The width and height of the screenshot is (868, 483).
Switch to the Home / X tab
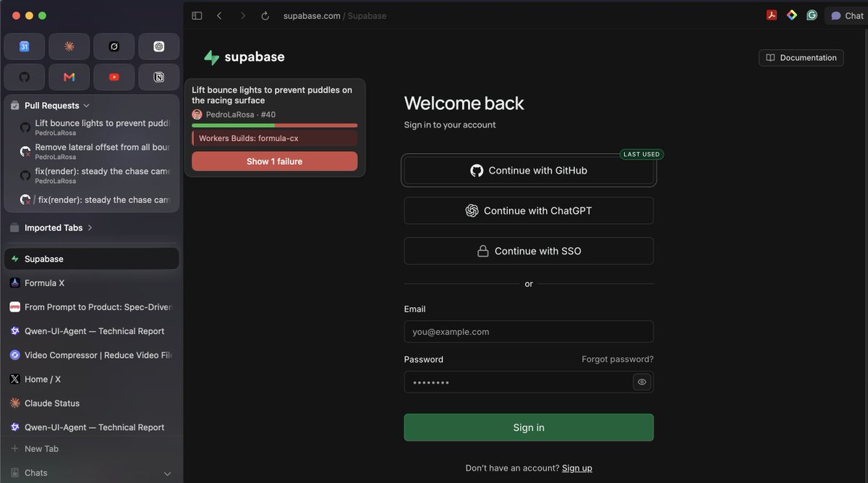pos(91,379)
